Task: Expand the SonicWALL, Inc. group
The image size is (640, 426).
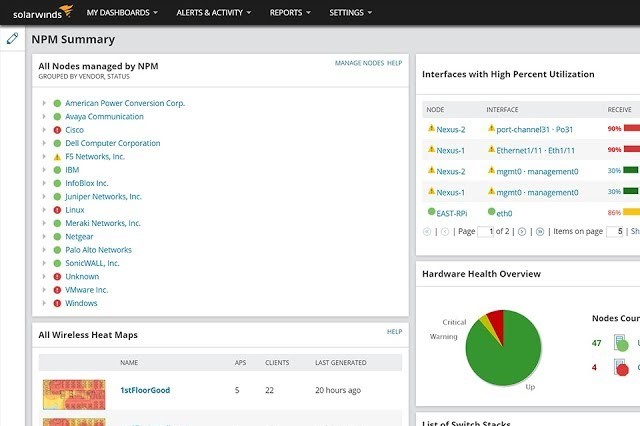Action: (44, 263)
